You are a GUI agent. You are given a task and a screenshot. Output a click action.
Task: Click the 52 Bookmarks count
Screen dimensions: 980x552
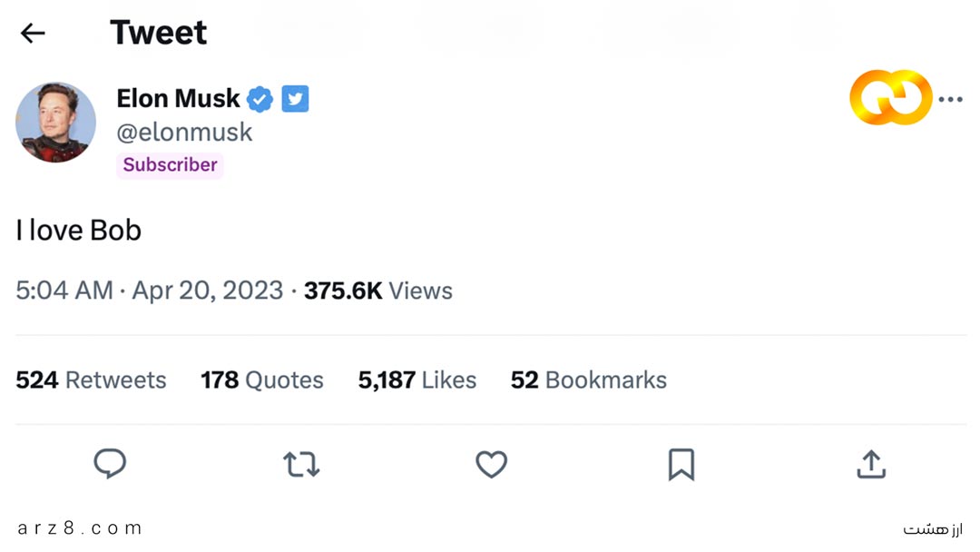[588, 379]
